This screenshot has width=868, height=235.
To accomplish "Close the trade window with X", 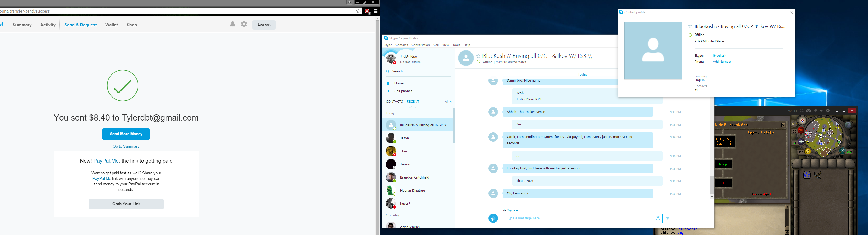I will 783,125.
